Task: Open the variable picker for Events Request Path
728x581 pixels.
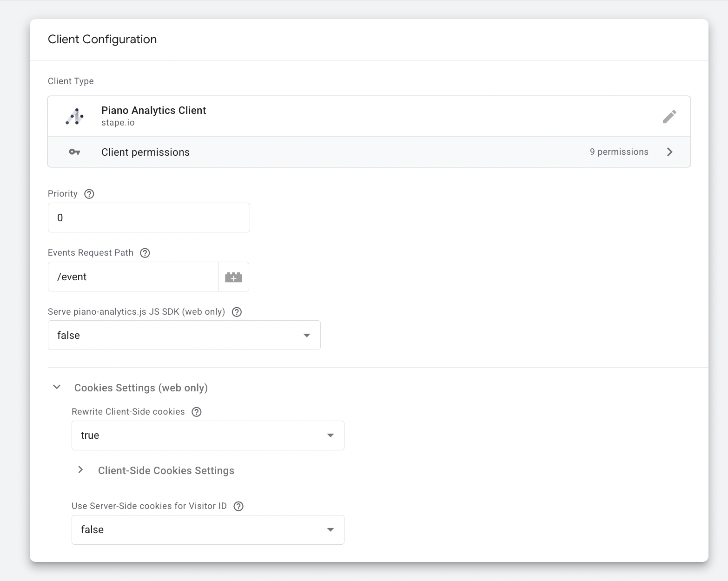Action: click(x=233, y=277)
